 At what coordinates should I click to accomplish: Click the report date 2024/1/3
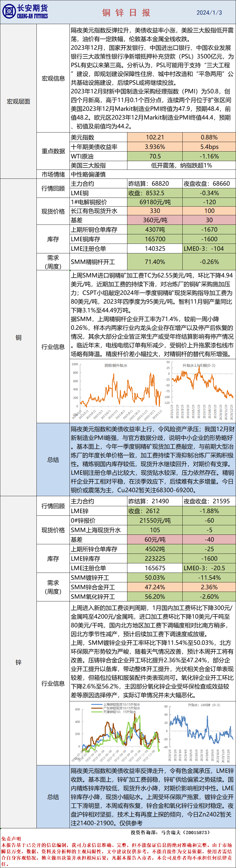[209, 12]
